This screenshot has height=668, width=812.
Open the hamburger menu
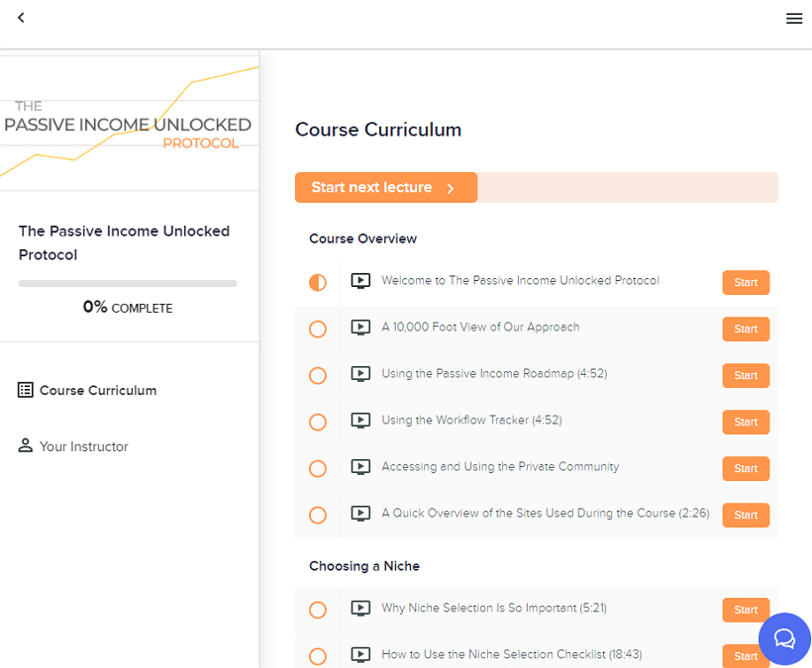[794, 19]
